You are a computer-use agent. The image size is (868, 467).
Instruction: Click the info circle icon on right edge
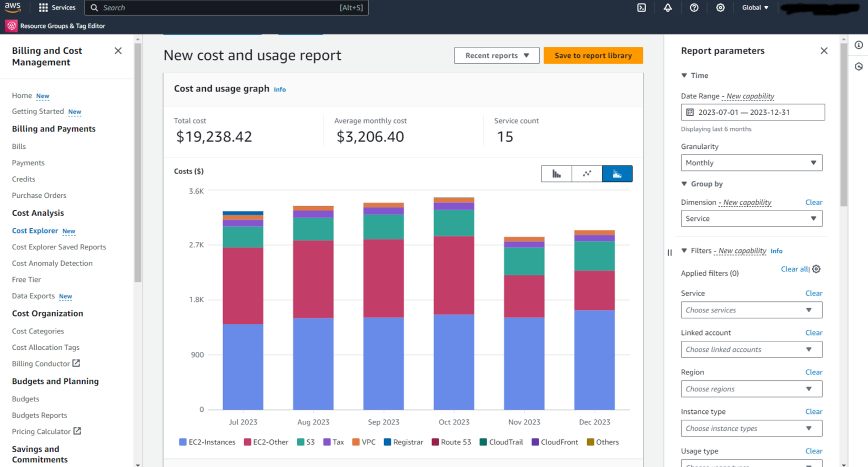[x=859, y=45]
